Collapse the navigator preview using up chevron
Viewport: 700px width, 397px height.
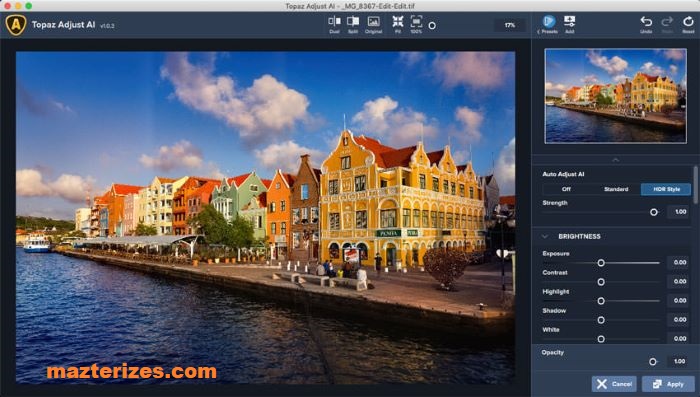click(x=616, y=159)
